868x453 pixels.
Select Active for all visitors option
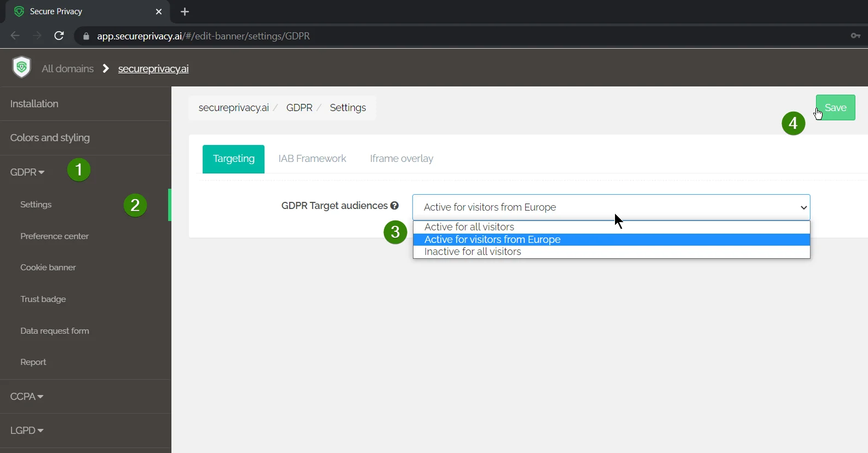coord(611,227)
